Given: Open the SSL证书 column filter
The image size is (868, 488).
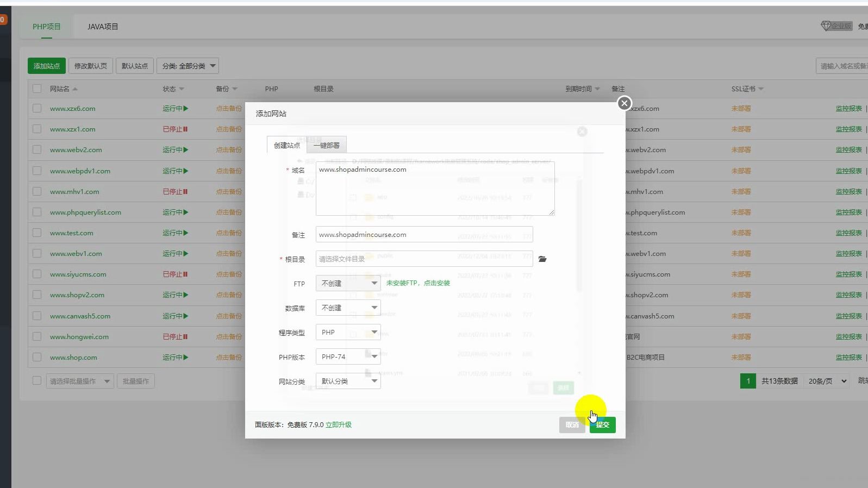Looking at the screenshot, I should coord(761,89).
